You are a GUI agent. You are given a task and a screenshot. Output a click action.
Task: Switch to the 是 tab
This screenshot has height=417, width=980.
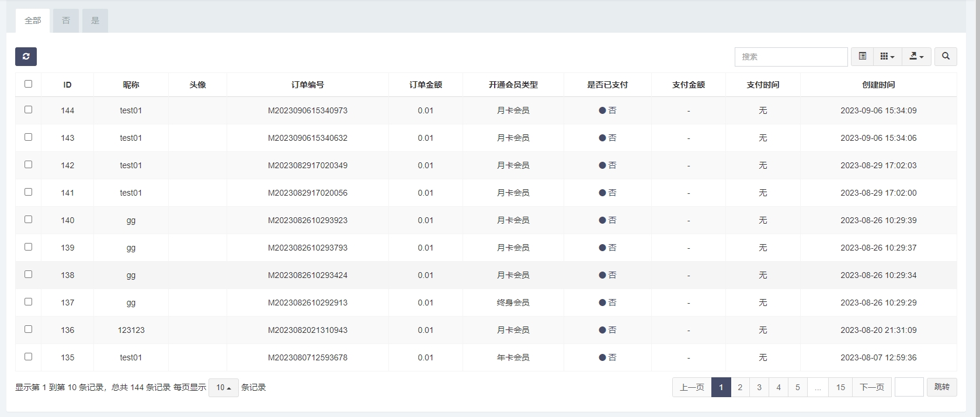[x=95, y=21]
